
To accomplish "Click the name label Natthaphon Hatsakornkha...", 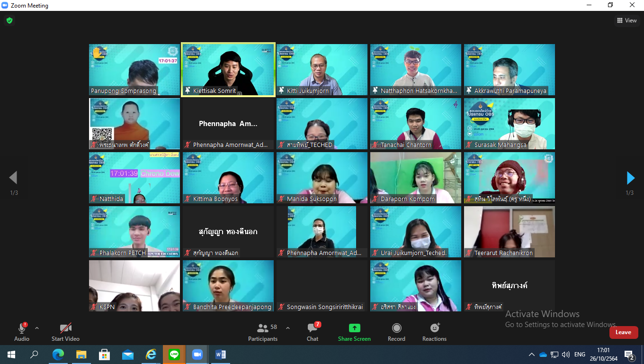I will click(x=420, y=91).
